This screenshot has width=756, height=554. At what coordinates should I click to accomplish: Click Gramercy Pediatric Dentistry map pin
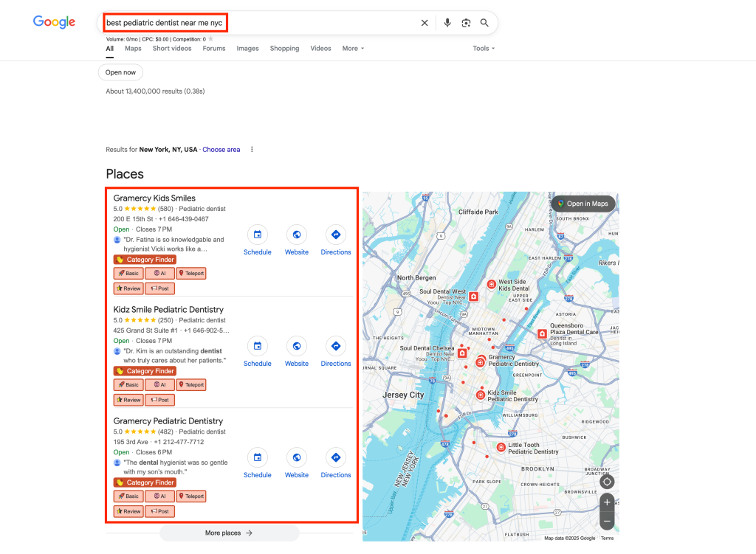point(480,362)
